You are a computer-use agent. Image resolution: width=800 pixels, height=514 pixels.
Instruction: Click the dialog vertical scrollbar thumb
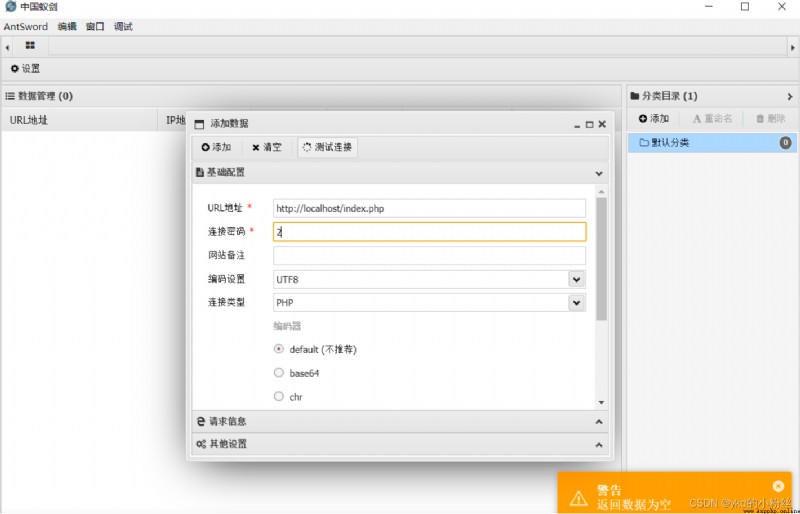(601, 259)
